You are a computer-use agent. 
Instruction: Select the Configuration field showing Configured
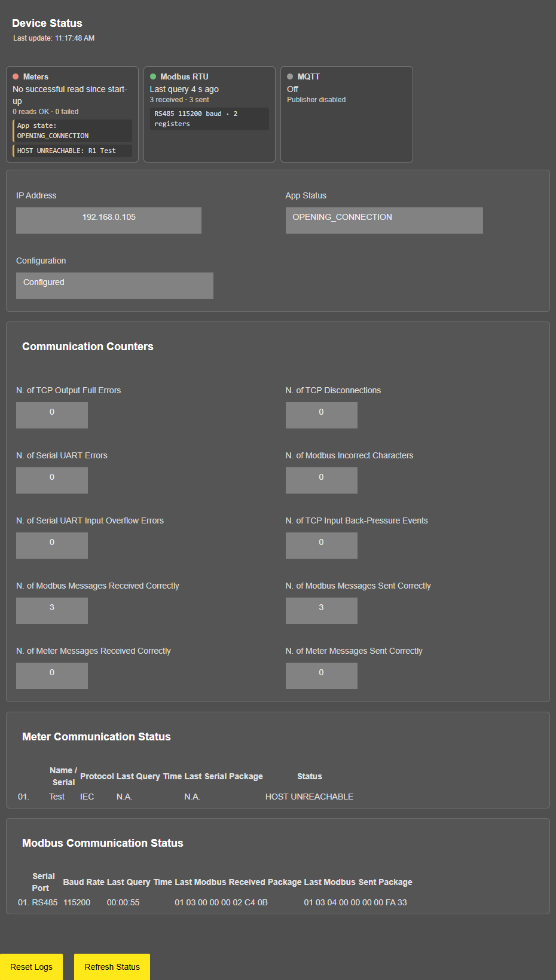tap(115, 286)
